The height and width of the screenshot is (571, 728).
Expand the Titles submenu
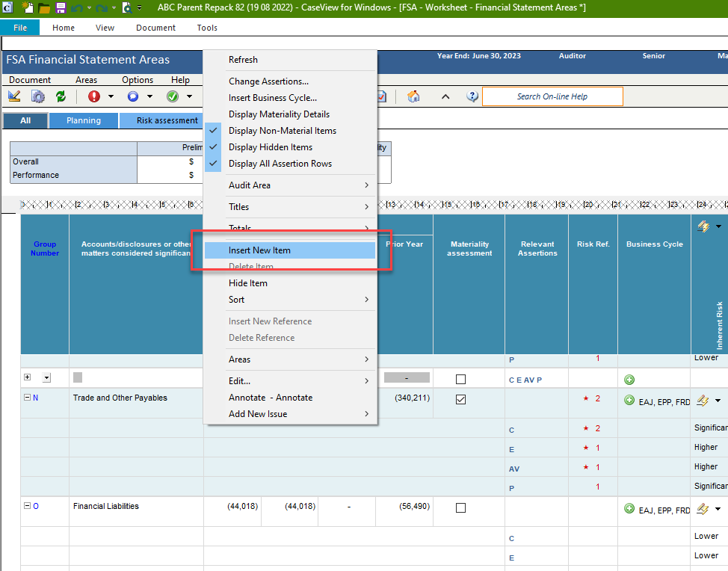290,206
